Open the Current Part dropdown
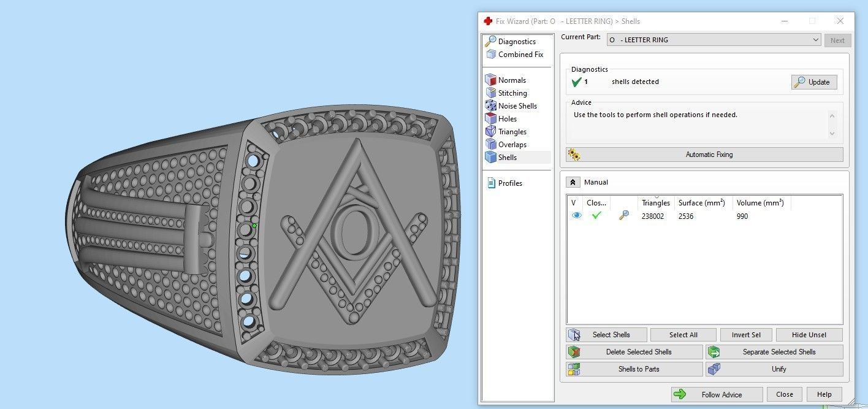 (x=714, y=40)
